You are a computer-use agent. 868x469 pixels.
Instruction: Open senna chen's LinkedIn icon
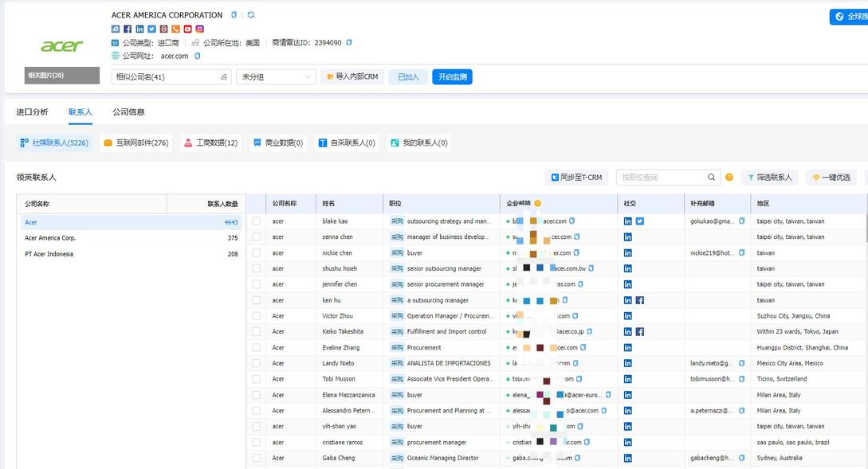click(628, 236)
